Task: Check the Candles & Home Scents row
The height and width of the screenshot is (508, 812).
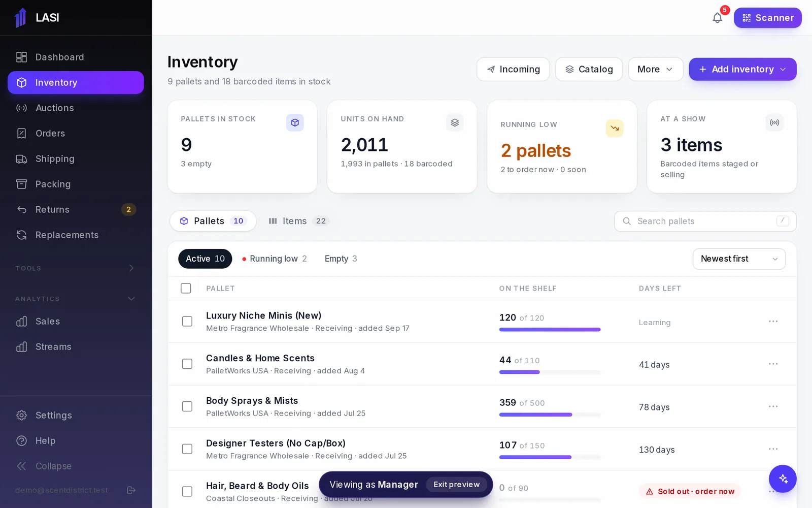Action: (x=187, y=364)
